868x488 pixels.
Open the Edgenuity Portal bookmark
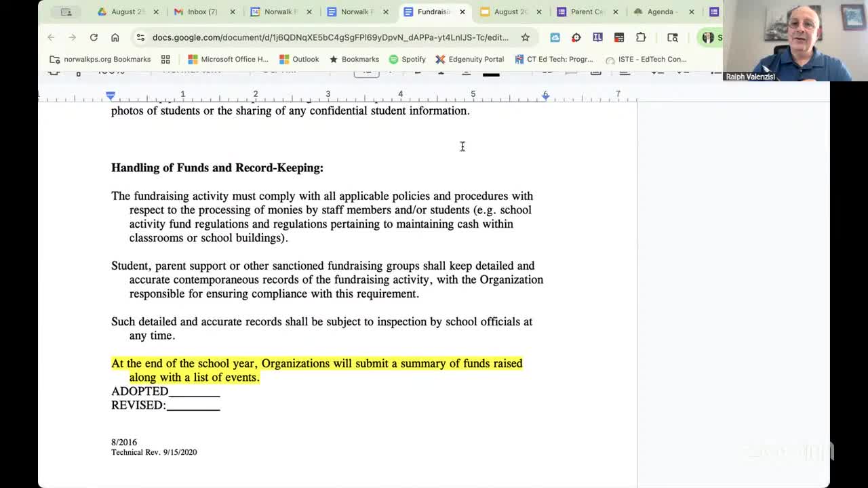coord(470,59)
